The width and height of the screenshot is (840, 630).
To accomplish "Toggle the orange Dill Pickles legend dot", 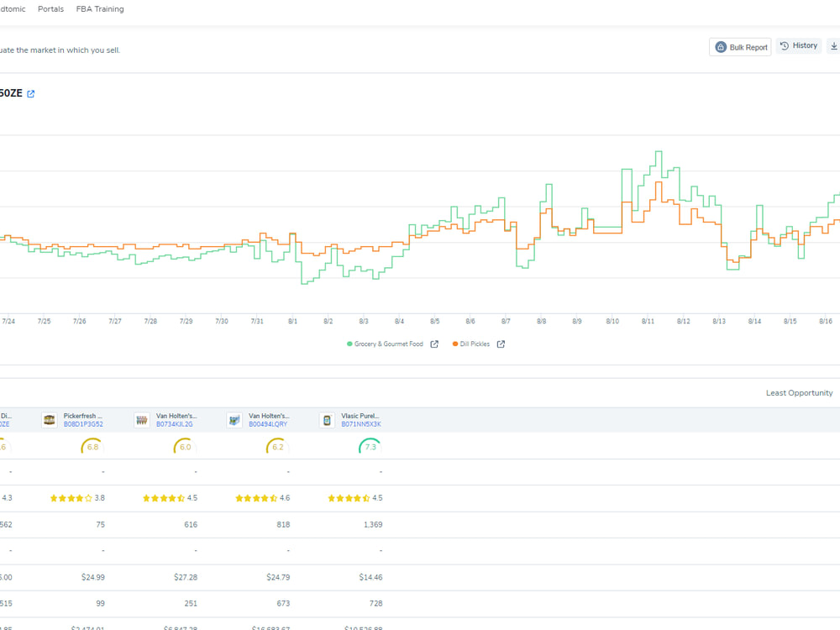I will (x=455, y=344).
